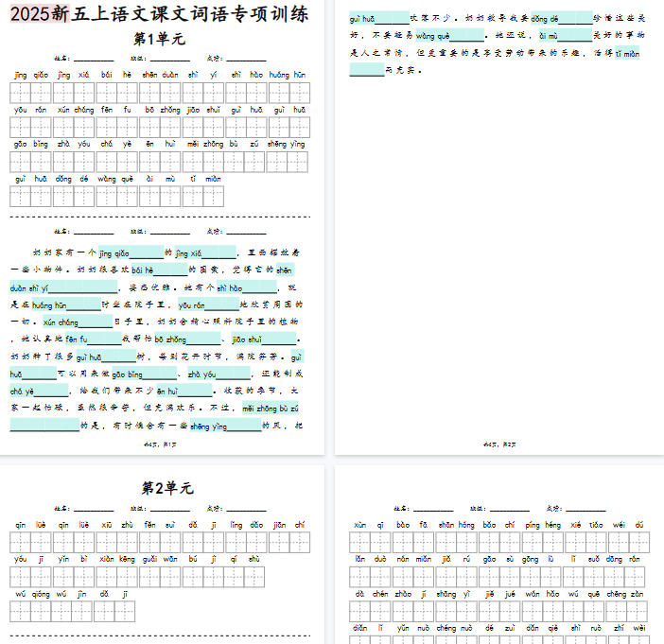The width and height of the screenshot is (664, 644).
Task: Click grid box under 'wàng' in the 第1单元 grid
Action: 106,197
